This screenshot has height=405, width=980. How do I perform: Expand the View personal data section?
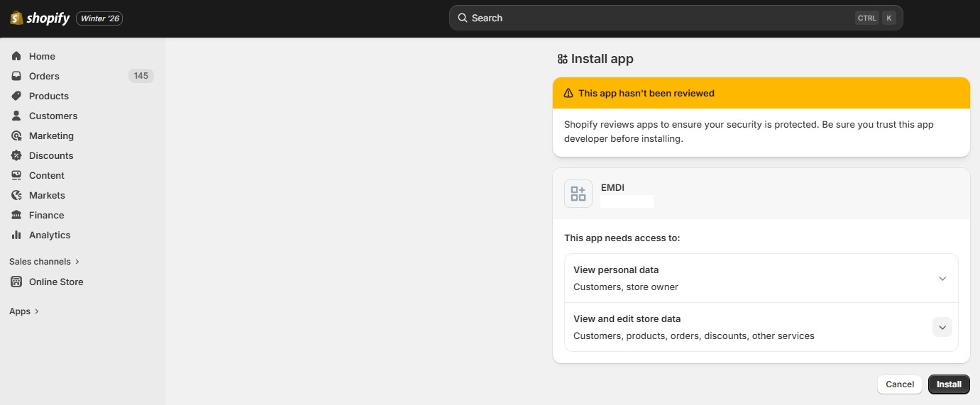tap(942, 278)
